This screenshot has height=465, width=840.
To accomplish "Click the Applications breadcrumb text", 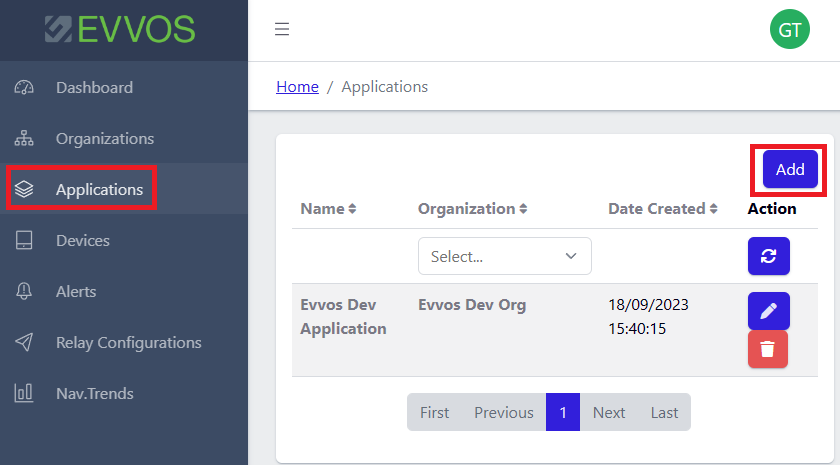I will coord(385,87).
